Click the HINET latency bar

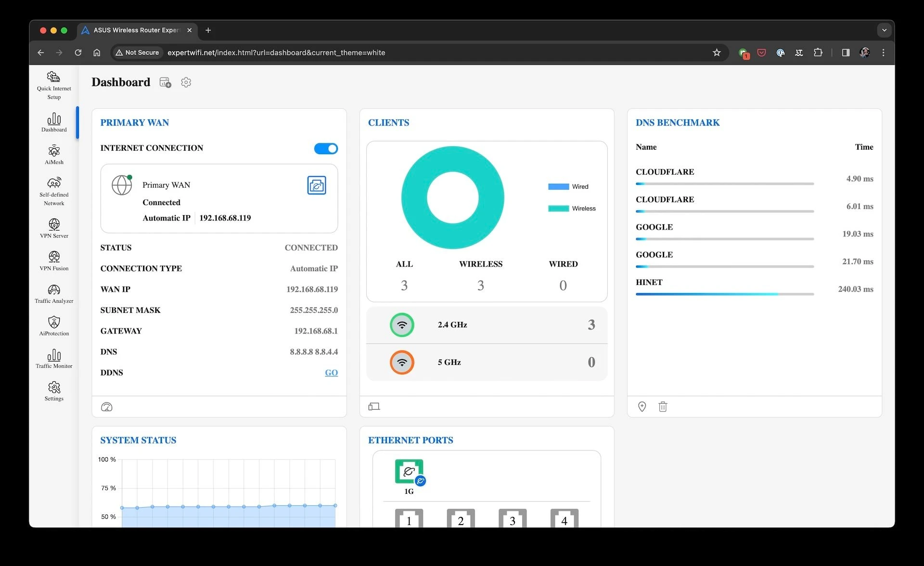point(724,294)
